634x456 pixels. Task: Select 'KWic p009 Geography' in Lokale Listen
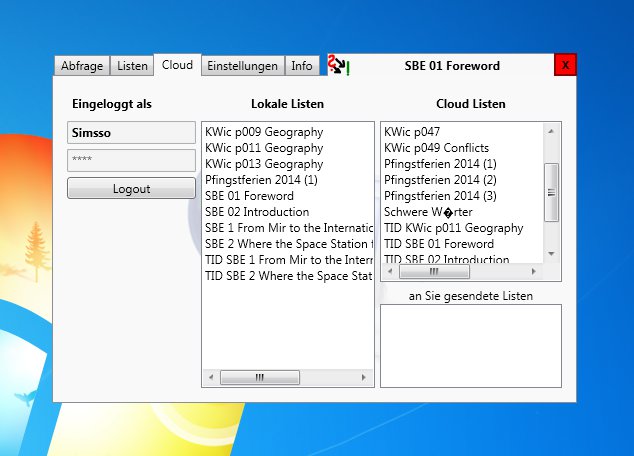[x=288, y=132]
